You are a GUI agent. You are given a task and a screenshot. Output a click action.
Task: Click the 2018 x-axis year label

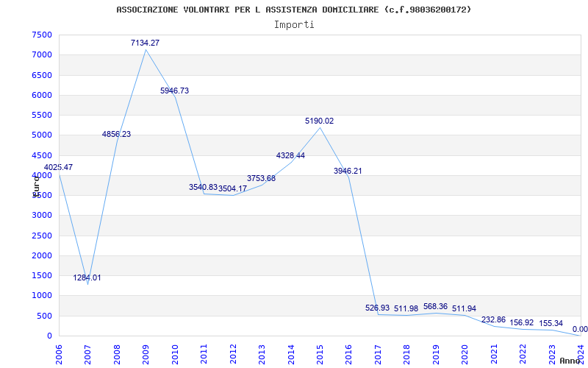(407, 355)
